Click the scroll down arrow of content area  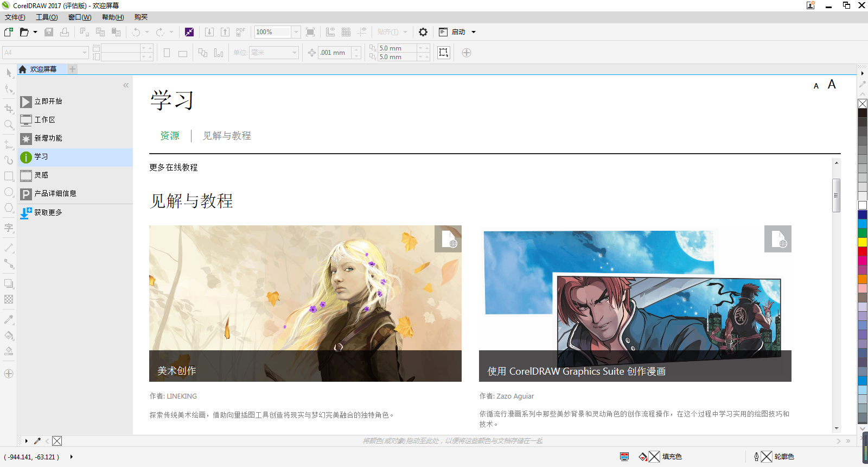(x=836, y=428)
